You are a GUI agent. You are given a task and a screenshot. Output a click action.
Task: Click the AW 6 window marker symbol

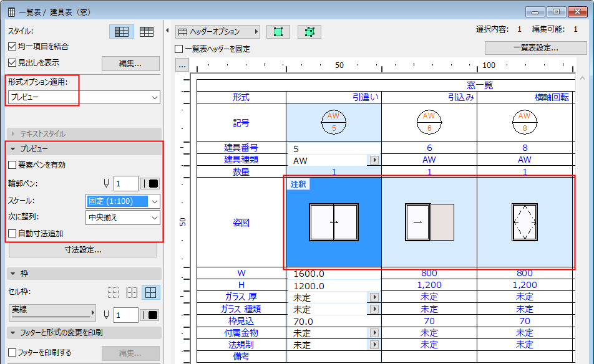point(429,122)
